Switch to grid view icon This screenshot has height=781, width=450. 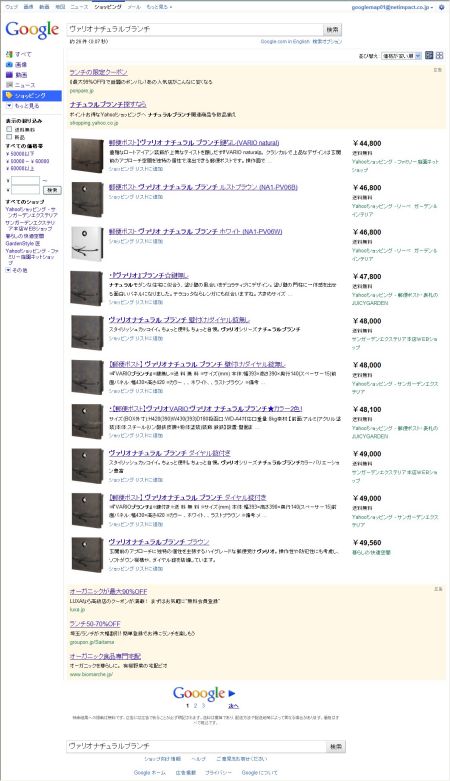pyautogui.click(x=440, y=56)
